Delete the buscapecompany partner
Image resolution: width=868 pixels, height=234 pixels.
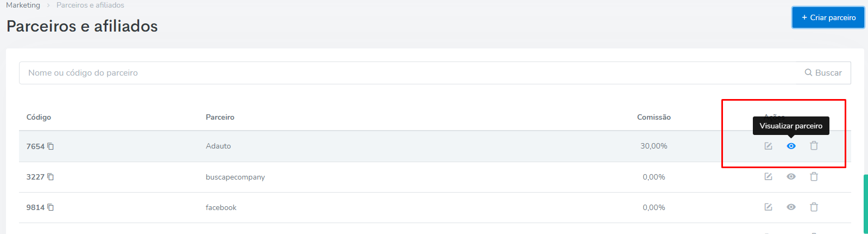[814, 176]
